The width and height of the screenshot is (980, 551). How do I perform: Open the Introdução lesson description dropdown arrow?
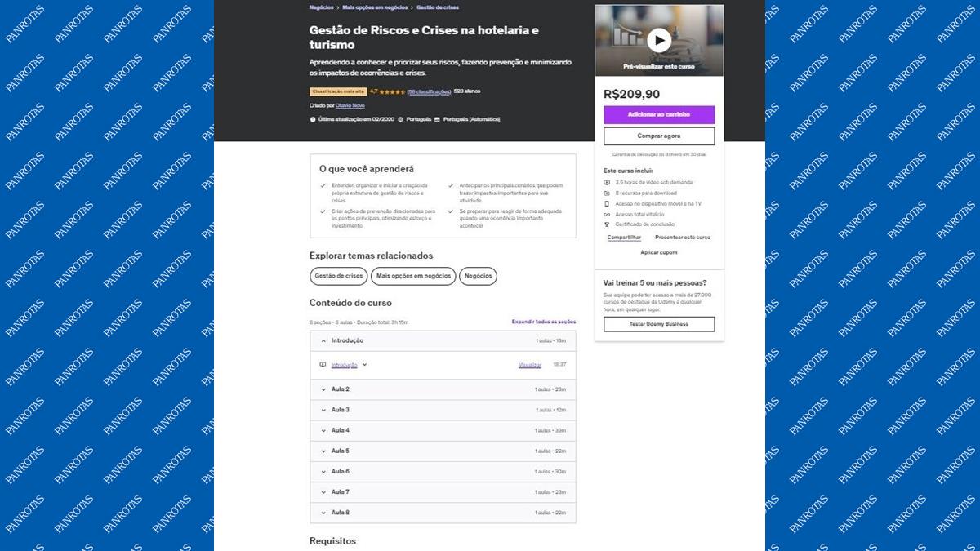pyautogui.click(x=364, y=365)
